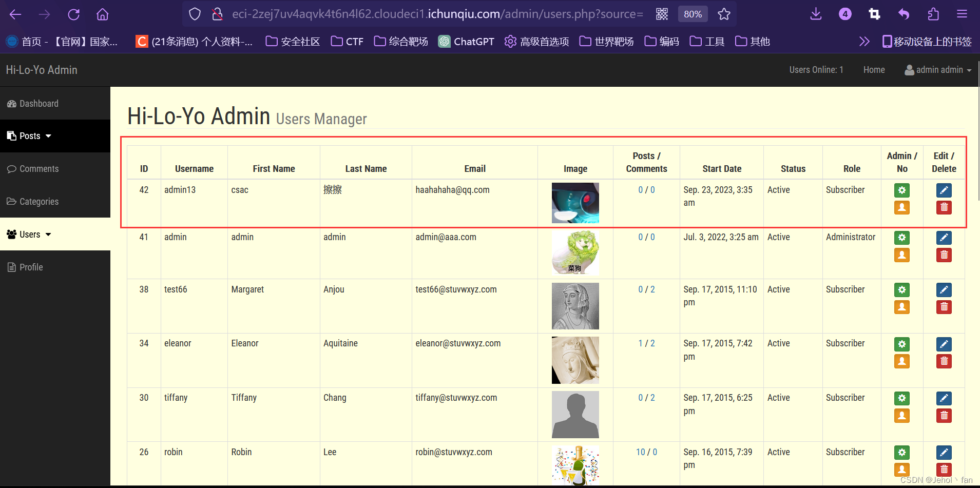Make admin13 an administrator (green icon)
Viewport: 980px width, 488px height.
(x=902, y=190)
